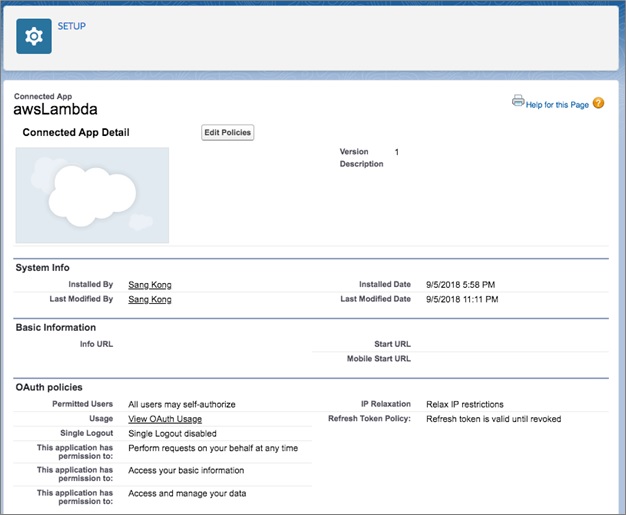The width and height of the screenshot is (626, 515).
Task: Click the Info URL label
Action: coord(96,344)
